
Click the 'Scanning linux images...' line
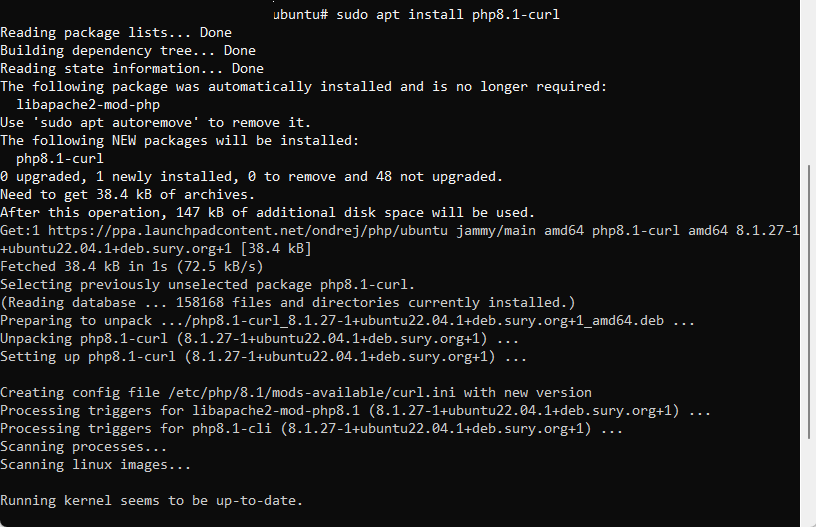coord(96,465)
